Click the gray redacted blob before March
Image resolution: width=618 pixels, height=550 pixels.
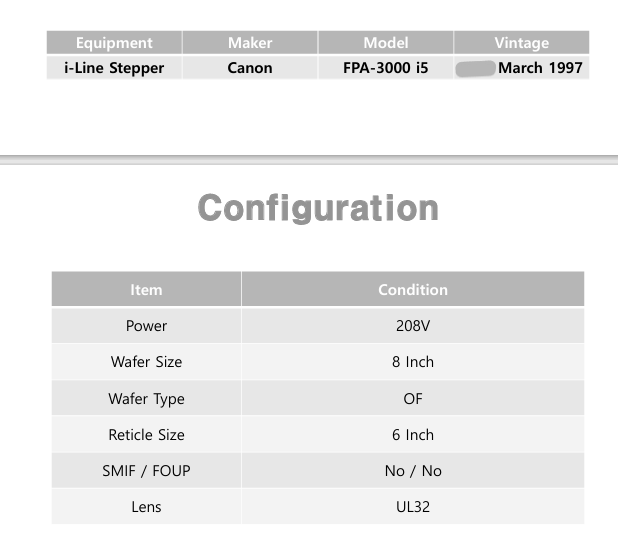click(x=475, y=69)
